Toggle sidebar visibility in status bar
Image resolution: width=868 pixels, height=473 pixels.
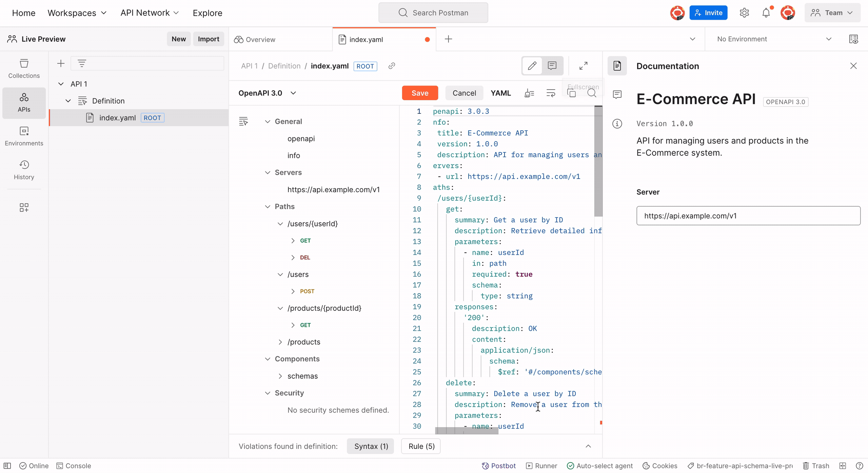coord(7,466)
